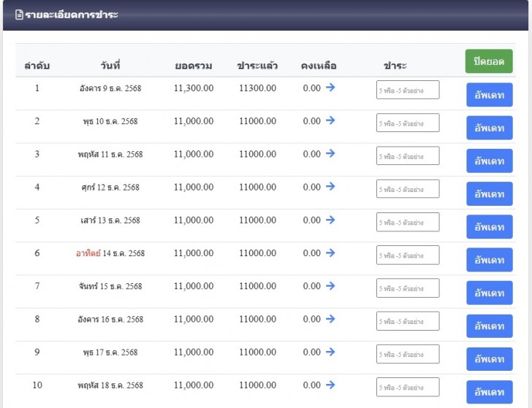Click อัพเดท button for ศุกร์ 12 ธ.ค.

(490, 194)
